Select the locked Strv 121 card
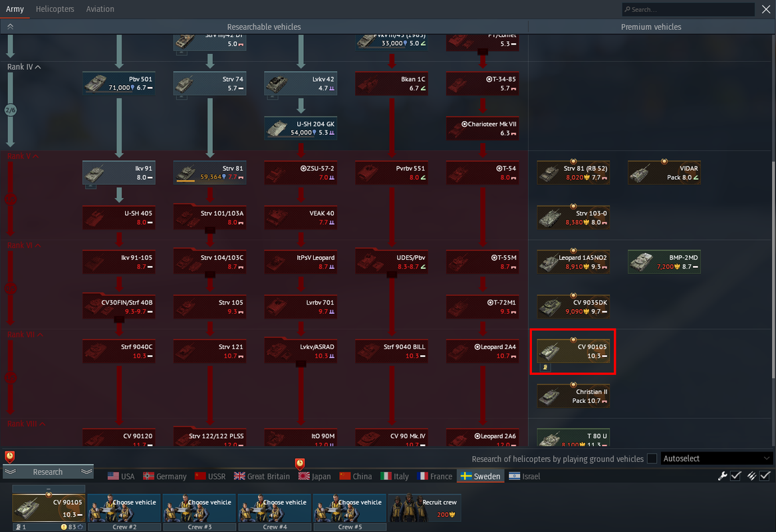The height and width of the screenshot is (532, 776). [210, 351]
